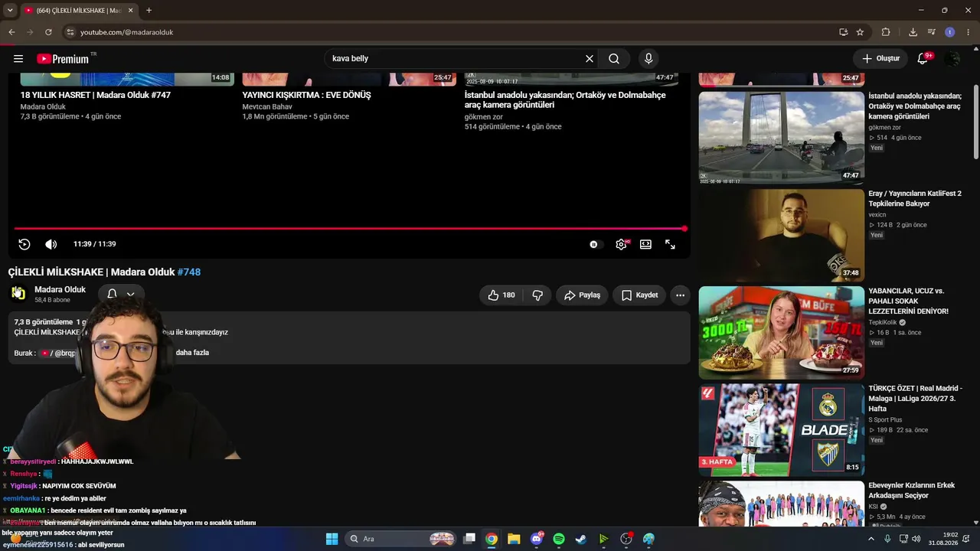Click the address bar URL field
980x551 pixels.
[x=452, y=32]
